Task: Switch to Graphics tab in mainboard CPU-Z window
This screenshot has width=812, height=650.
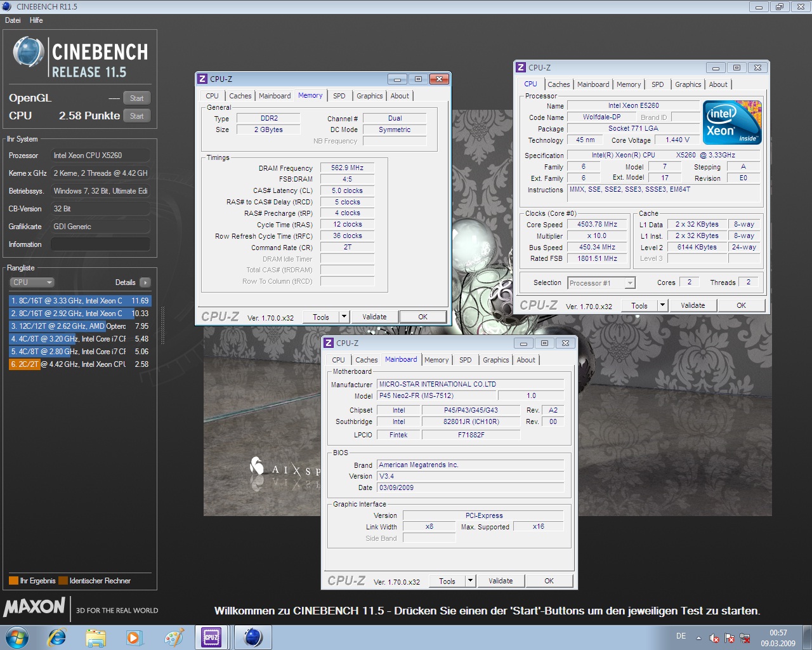Action: [x=496, y=360]
